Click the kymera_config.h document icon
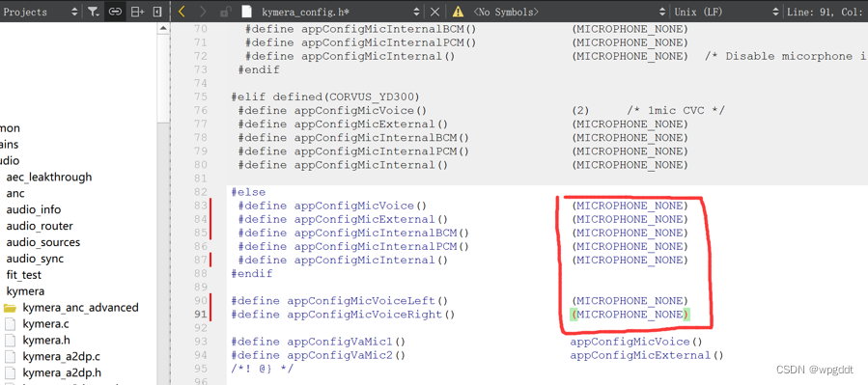Image resolution: width=868 pixels, height=385 pixels. point(247,12)
